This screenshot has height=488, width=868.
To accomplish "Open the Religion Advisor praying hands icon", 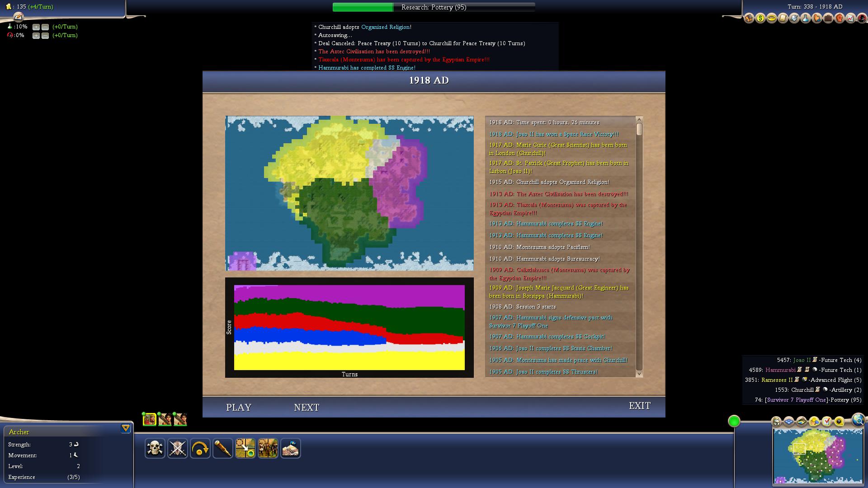I will coord(817,18).
